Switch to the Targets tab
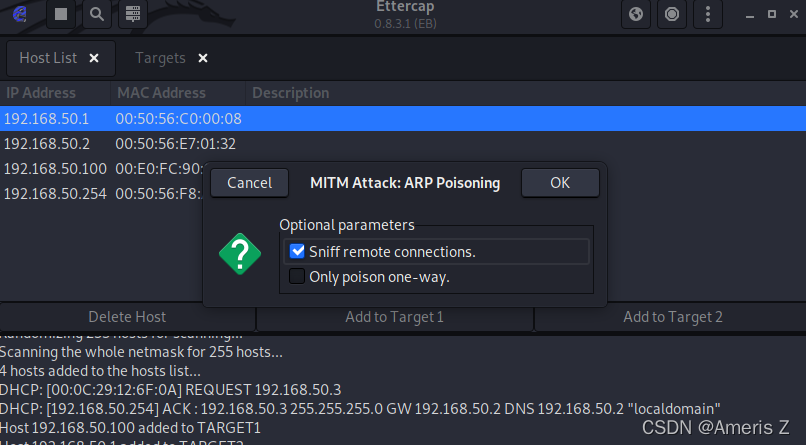This screenshot has width=806, height=445. tap(160, 58)
